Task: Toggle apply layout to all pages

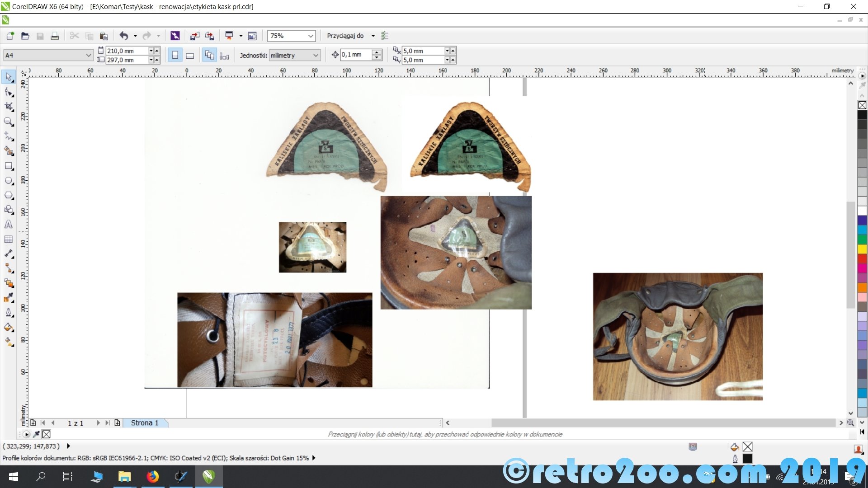Action: (x=209, y=56)
